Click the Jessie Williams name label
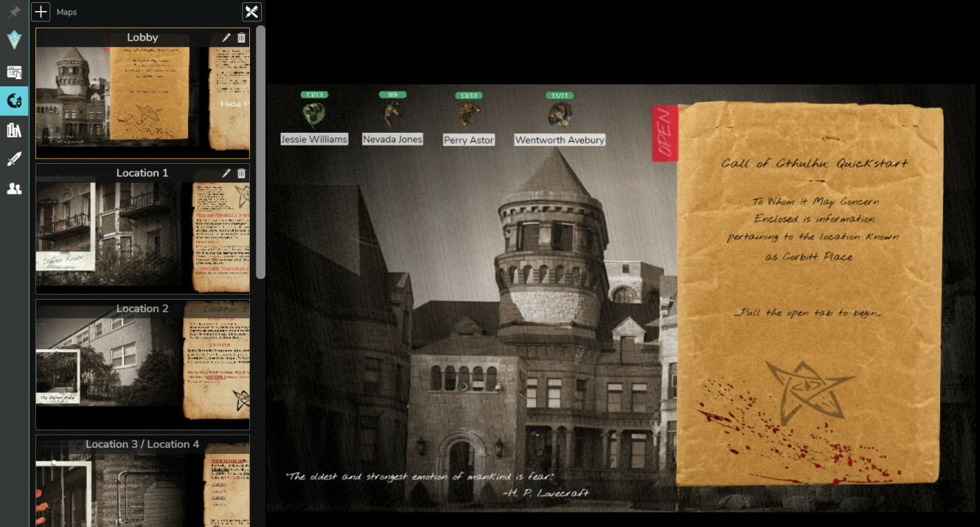The image size is (980, 527). point(314,139)
